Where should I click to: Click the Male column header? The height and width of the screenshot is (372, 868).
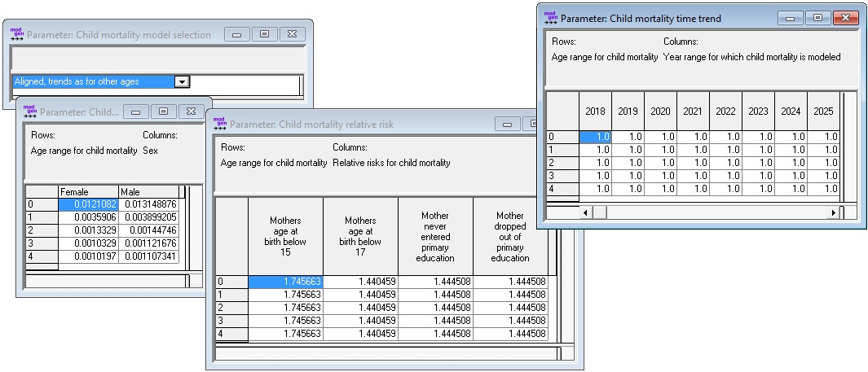(148, 192)
